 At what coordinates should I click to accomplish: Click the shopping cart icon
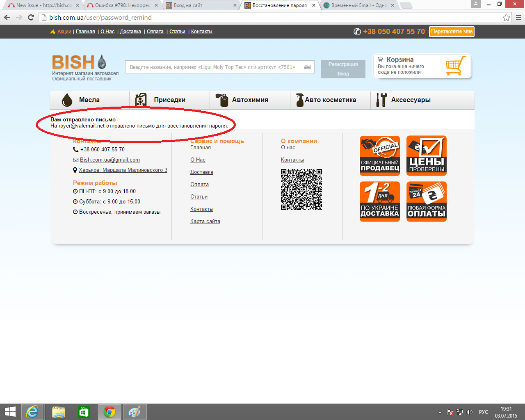click(x=455, y=66)
